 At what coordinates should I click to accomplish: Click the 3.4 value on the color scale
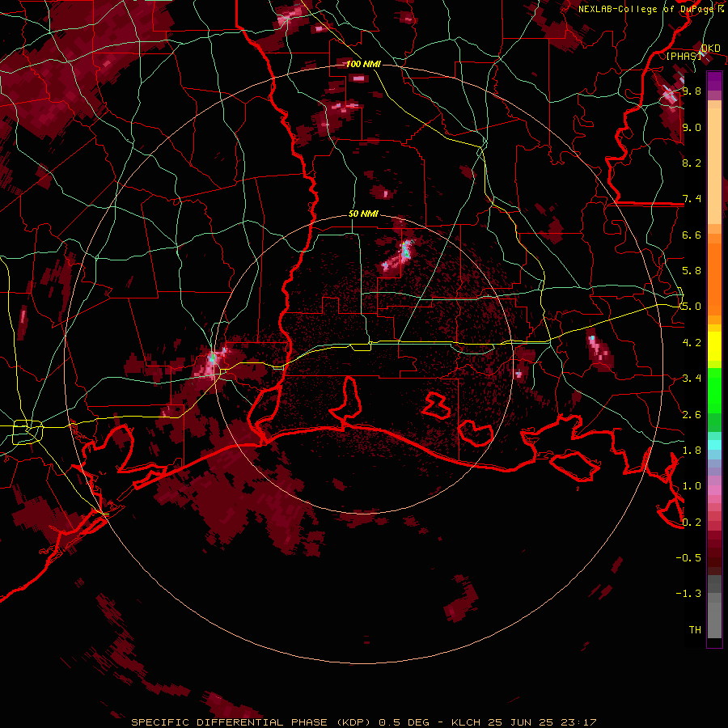692,379
